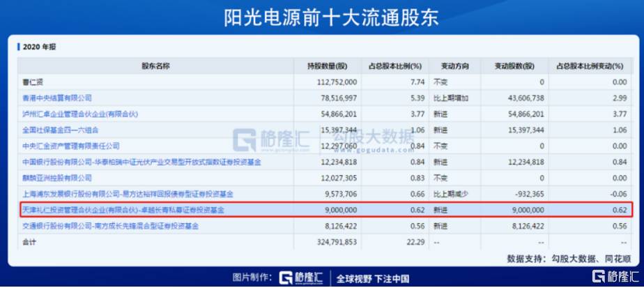Select the 曹仁贤 shareholder name
Viewport: 644px width, 288px height.
pyautogui.click(x=33, y=82)
